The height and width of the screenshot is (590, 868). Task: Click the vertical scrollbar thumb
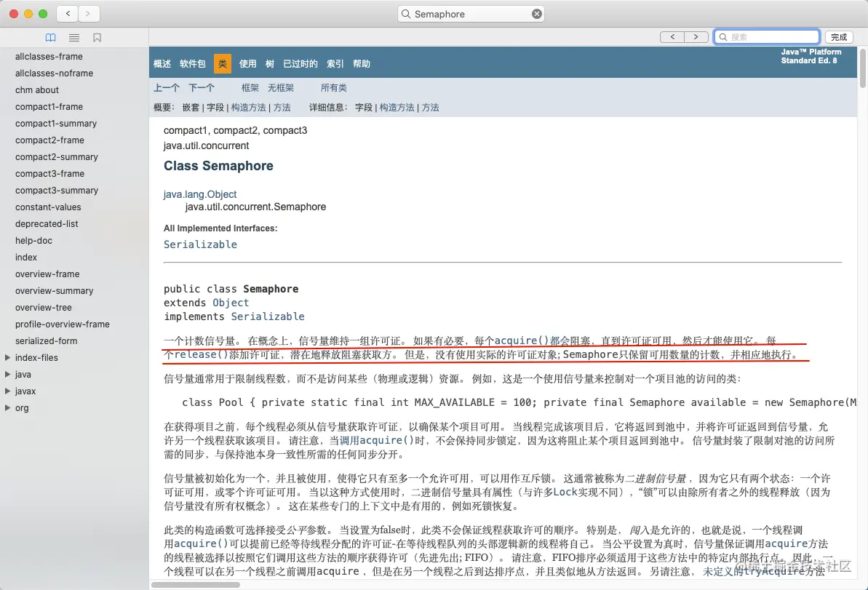pyautogui.click(x=862, y=68)
